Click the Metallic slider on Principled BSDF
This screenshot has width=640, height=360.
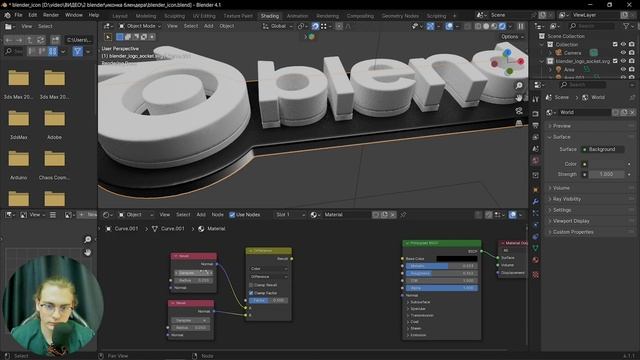441,266
